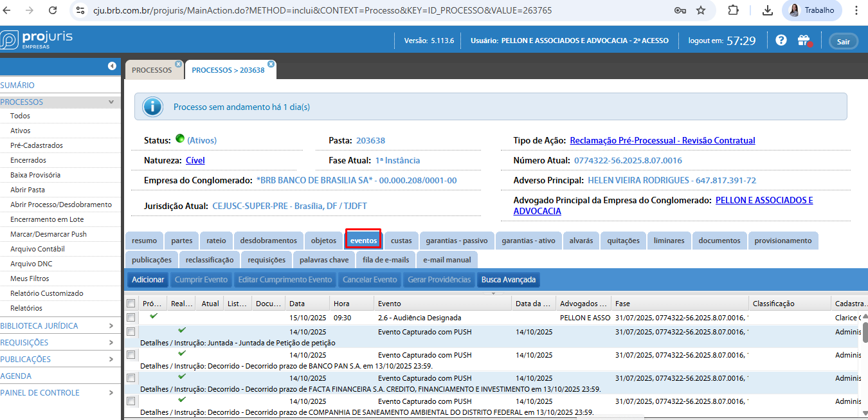Viewport: 868px width, 420px height.
Task: Open the custas tab
Action: coord(401,241)
